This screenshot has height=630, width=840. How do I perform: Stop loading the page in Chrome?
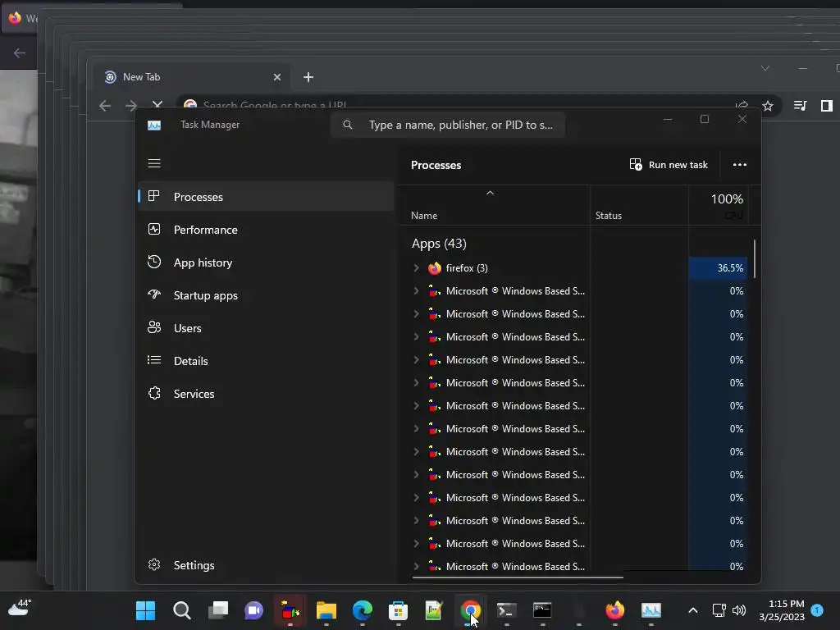tap(157, 104)
